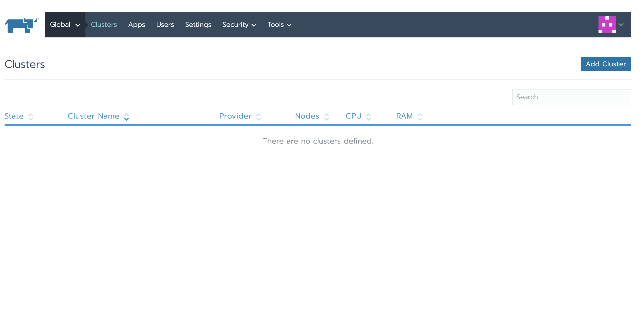Focus the Search input field
This screenshot has height=317, width=644.
(x=571, y=97)
